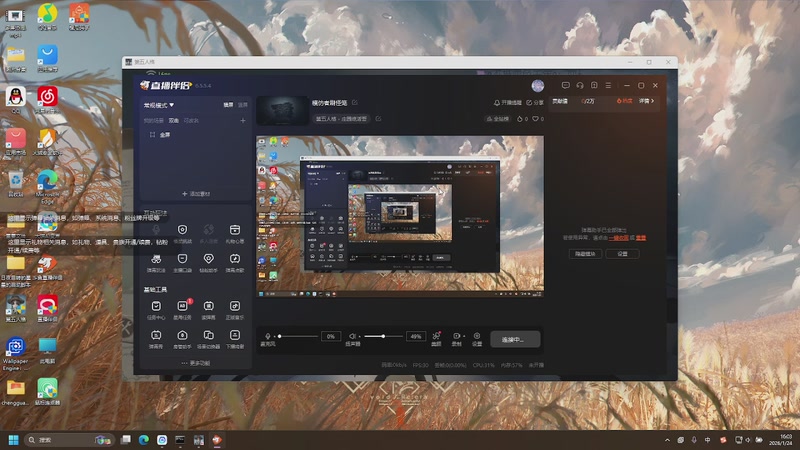800x450 pixels.
Task: Click the CPU usage status text
Action: point(483,365)
